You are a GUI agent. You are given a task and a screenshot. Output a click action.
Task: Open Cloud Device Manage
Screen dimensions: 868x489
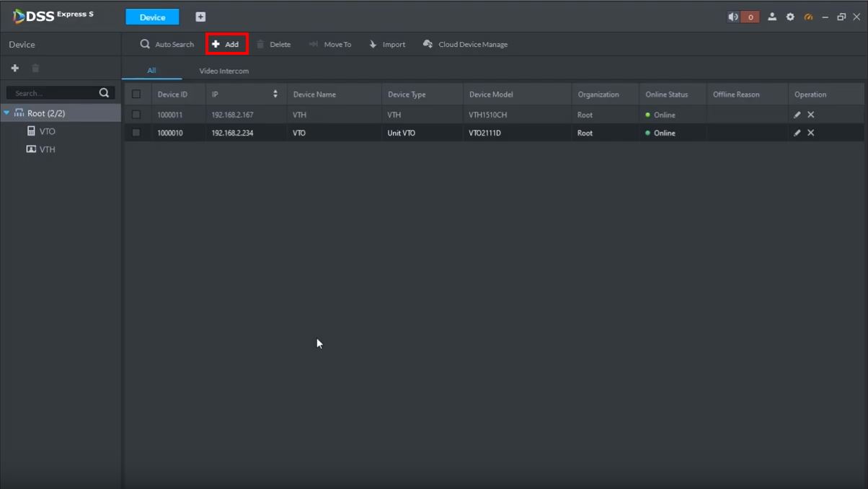465,44
